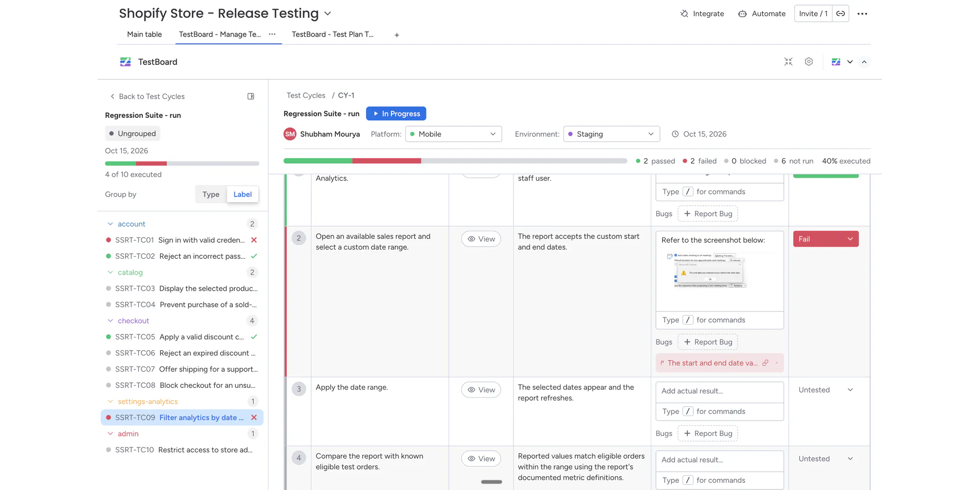Collapse the checkout label group

110,321
